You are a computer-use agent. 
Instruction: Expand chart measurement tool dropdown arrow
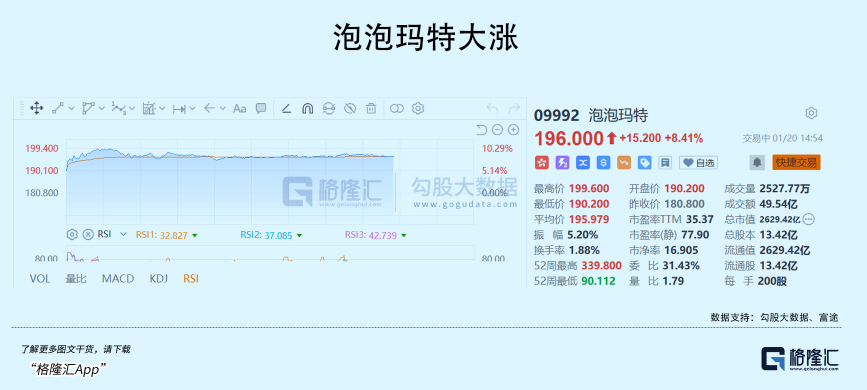pos(162,109)
